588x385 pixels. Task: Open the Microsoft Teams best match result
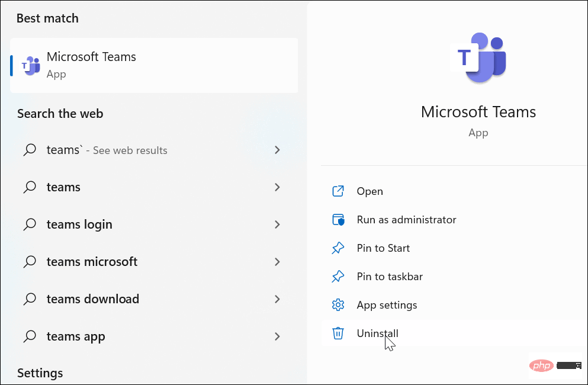tap(154, 65)
